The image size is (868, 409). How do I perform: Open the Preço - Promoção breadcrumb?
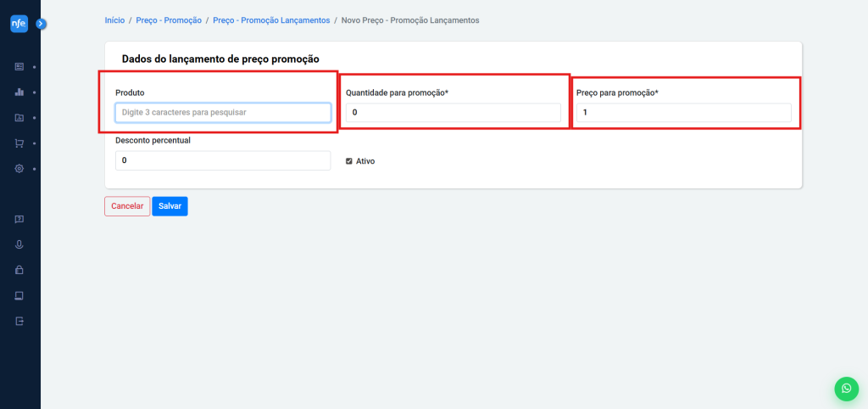click(x=169, y=20)
